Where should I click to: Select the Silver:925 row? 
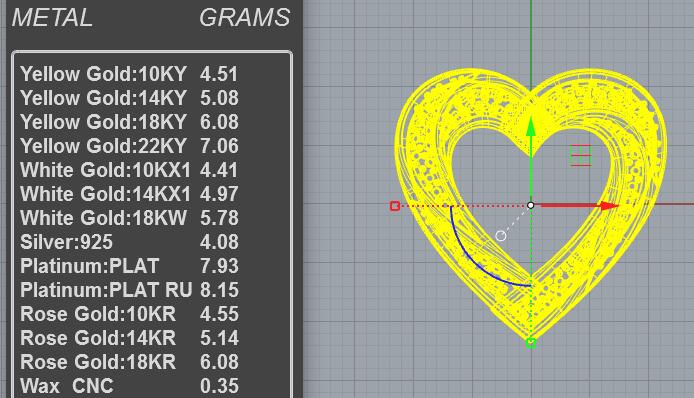(129, 242)
